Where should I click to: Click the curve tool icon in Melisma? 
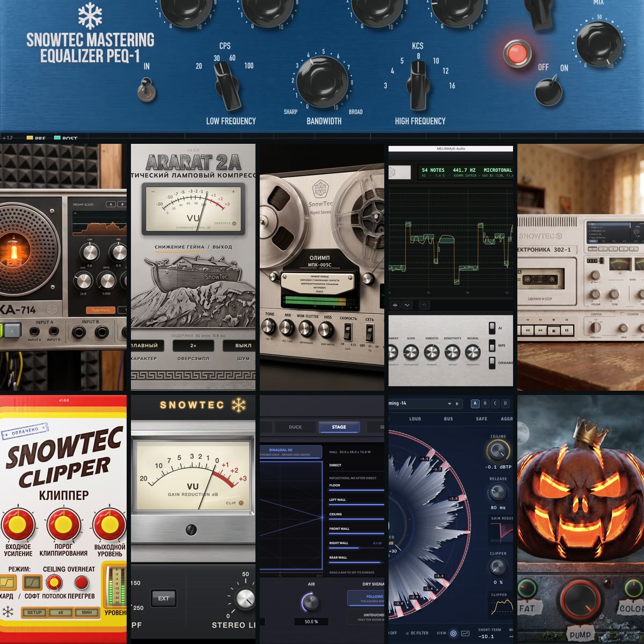(407, 305)
